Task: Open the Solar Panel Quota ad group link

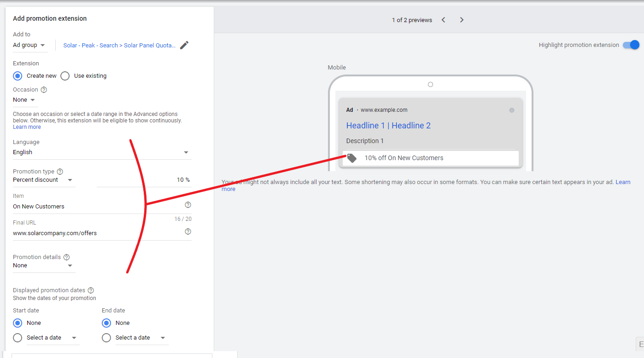Action: 119,45
